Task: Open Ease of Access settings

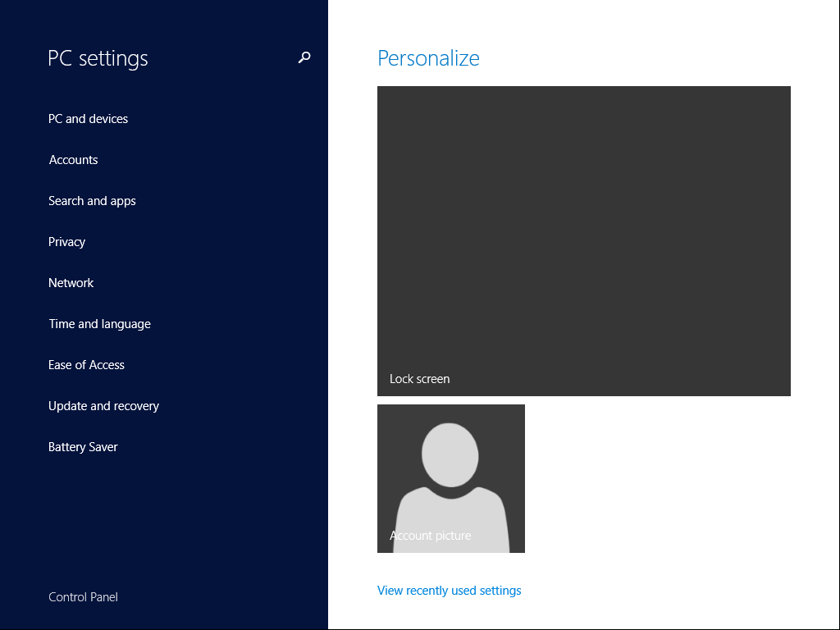Action: [86, 365]
